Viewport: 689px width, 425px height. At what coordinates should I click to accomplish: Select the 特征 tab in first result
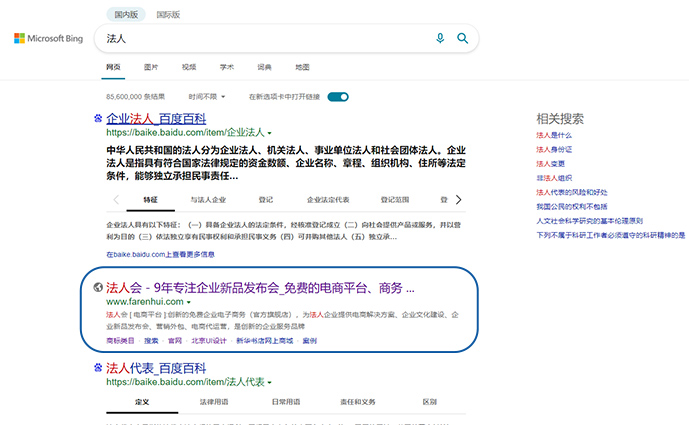(x=150, y=200)
